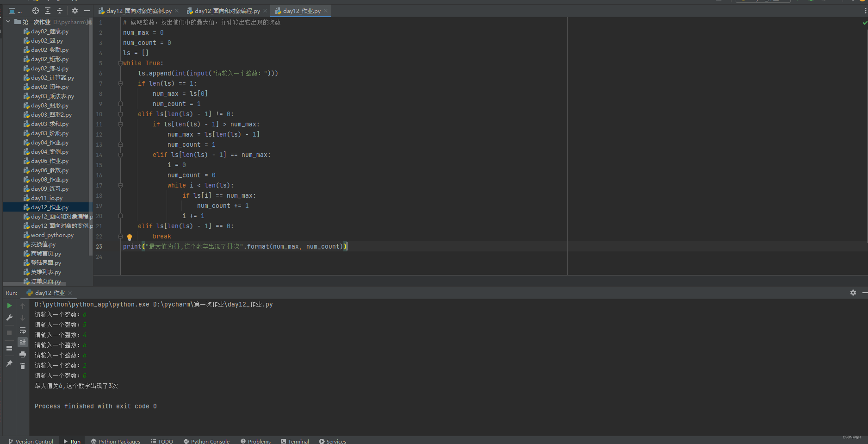Screen dimensions: 868x444
Task: Close the day12_面向对象的案例.py tab
Action: pos(177,11)
